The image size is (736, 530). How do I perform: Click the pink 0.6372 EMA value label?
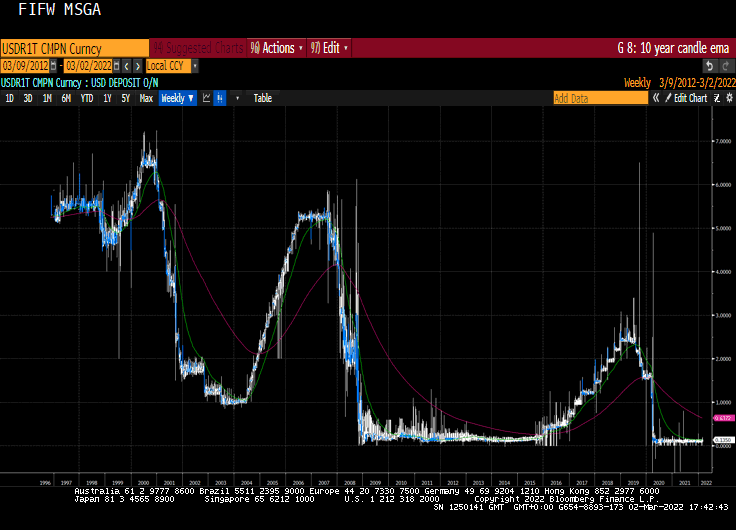(723, 417)
